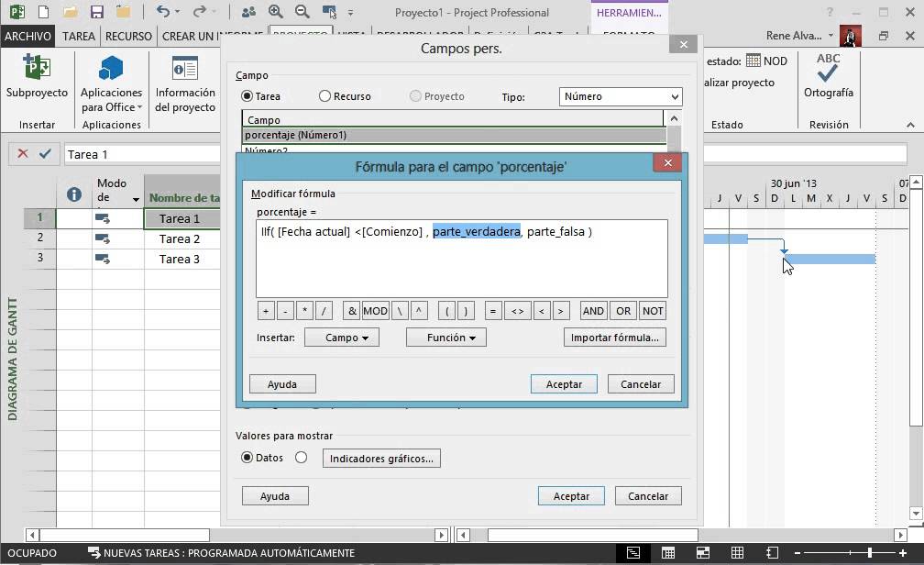Select the Tarea radio button
This screenshot has width=924, height=565.
[x=247, y=96]
